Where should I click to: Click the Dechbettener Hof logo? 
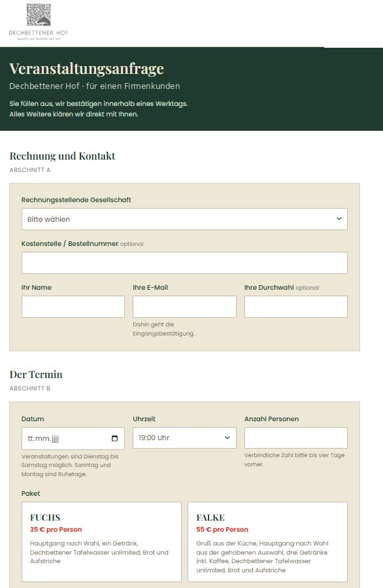[x=39, y=22]
